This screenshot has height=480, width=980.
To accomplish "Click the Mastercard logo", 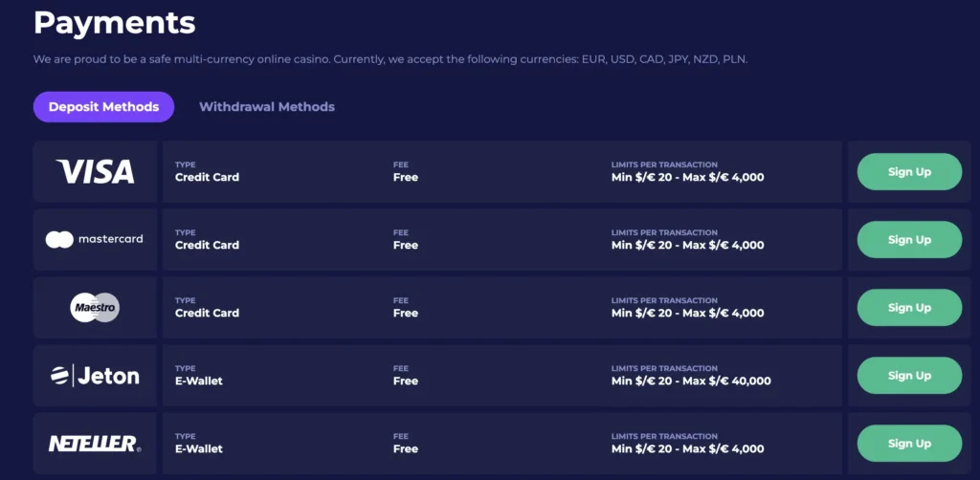I will tap(95, 239).
